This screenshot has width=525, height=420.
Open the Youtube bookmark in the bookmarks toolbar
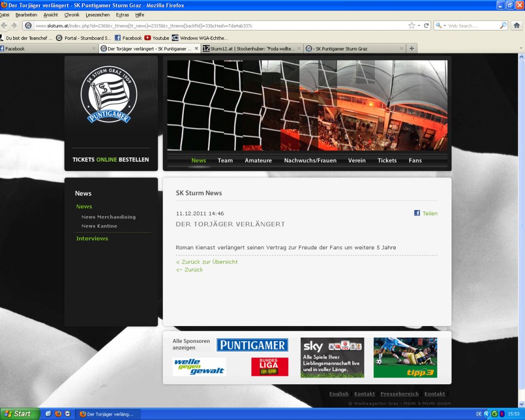[x=157, y=38]
